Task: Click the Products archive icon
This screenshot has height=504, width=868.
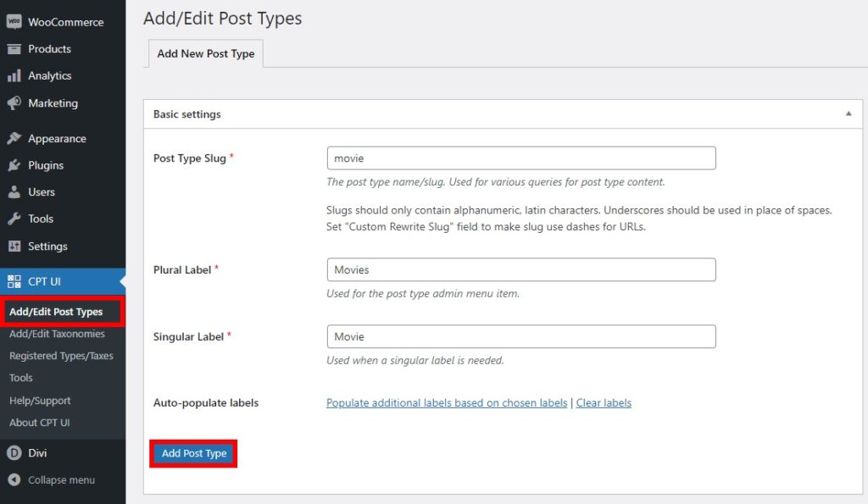Action: (x=14, y=49)
